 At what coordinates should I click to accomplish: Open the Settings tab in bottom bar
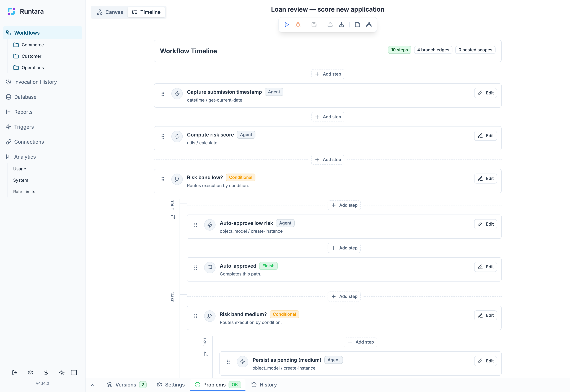point(171,385)
